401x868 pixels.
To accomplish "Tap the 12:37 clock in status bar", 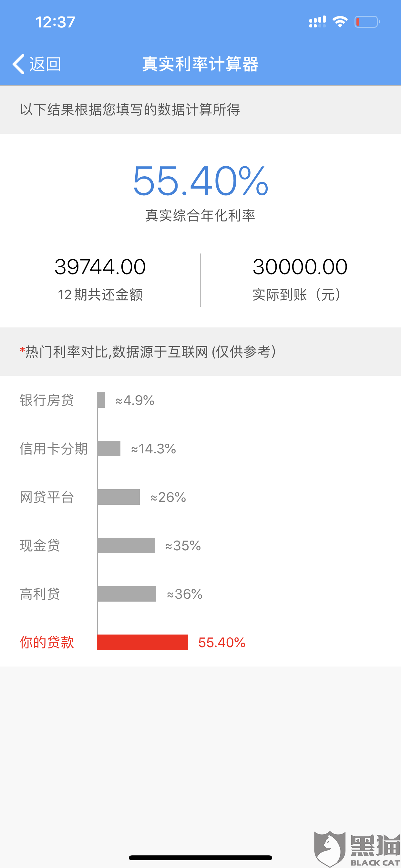I will (x=55, y=22).
